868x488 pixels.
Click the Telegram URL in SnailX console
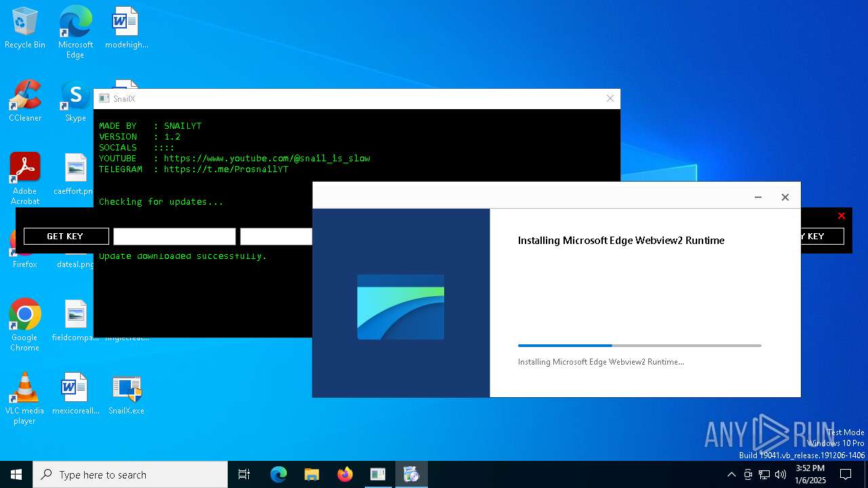coord(226,169)
